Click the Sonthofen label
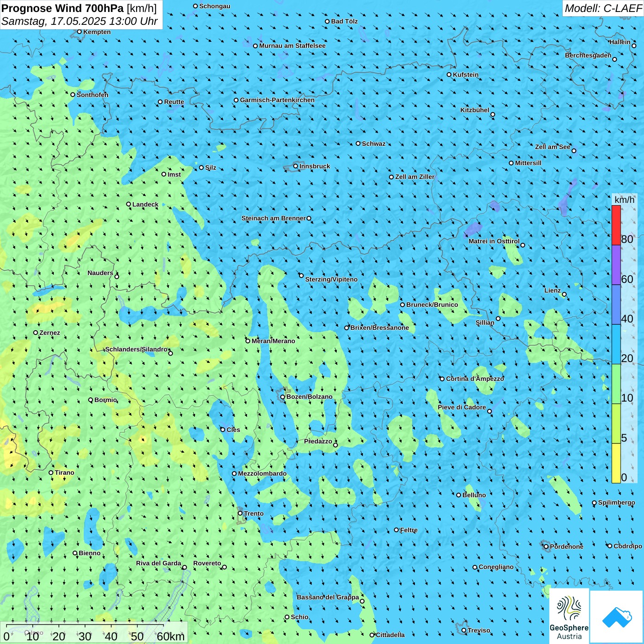644x644 pixels. (92, 95)
